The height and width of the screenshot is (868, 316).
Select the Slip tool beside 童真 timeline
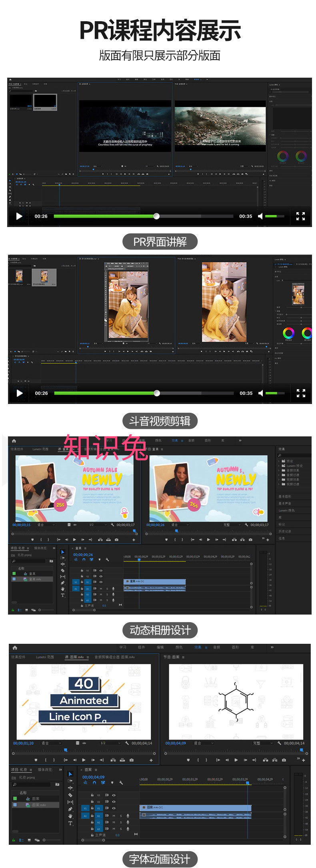[x=62, y=577]
